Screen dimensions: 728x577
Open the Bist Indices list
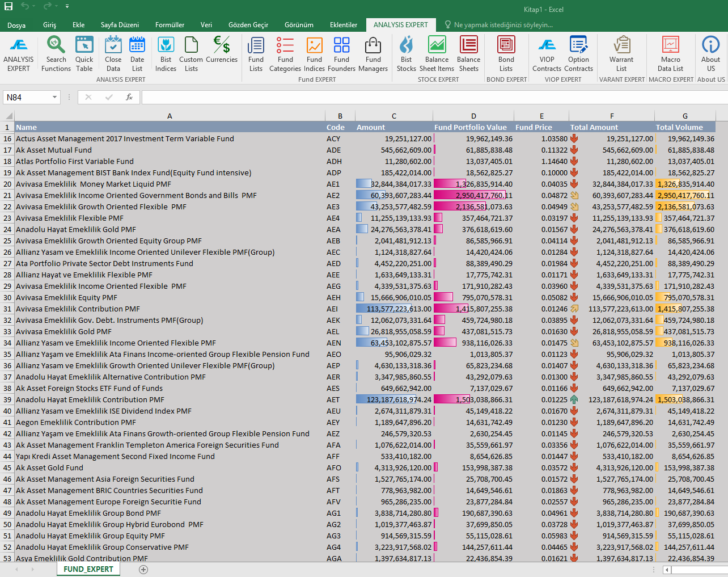coord(166,54)
